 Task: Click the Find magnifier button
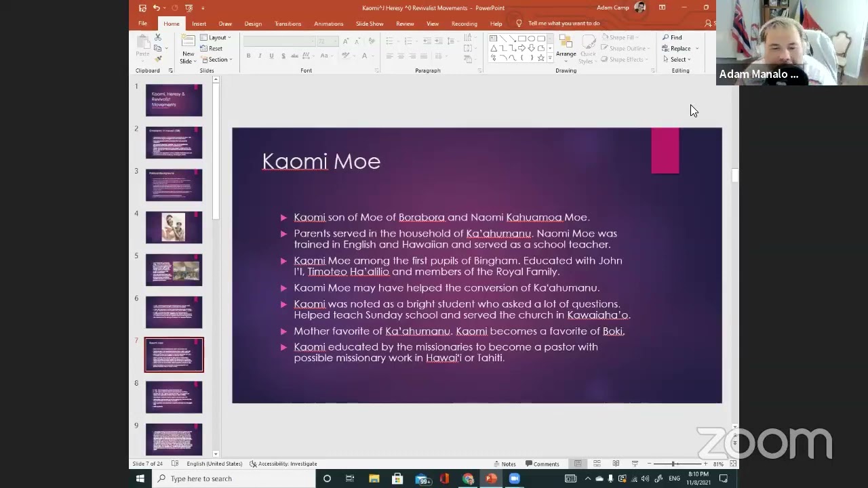673,37
